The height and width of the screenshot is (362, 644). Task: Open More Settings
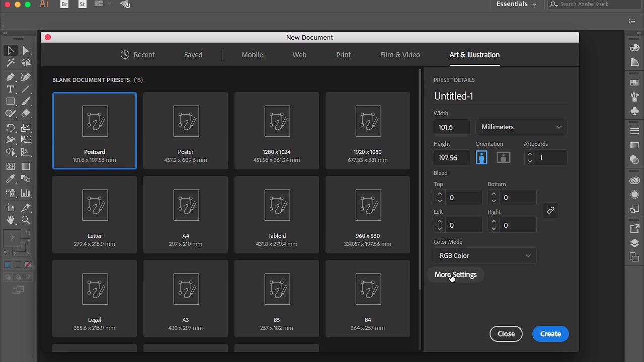click(456, 275)
